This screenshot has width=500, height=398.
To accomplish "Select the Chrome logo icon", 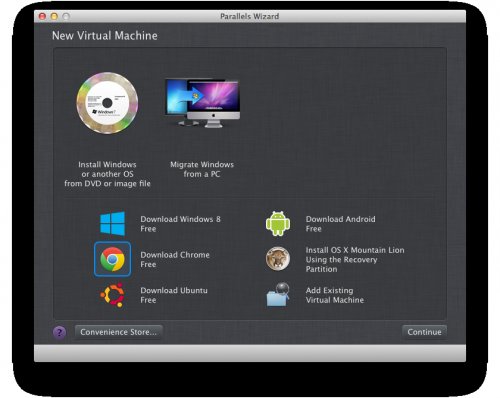I will click(113, 259).
